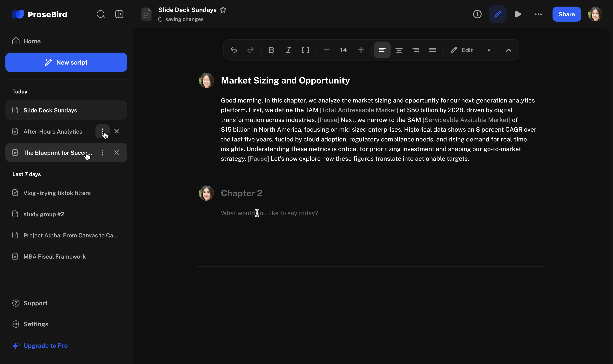The image size is (613, 364).
Task: Open the user profile avatar menu
Action: point(595,14)
